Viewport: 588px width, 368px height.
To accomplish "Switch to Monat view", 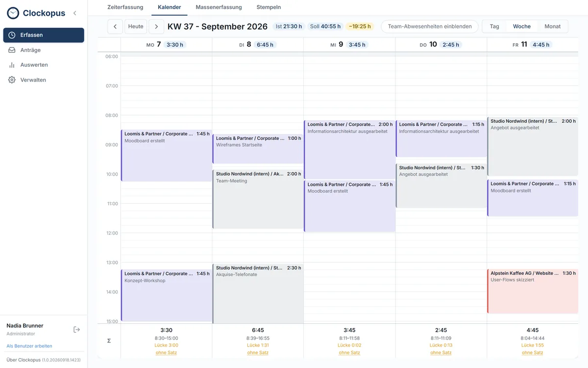I will point(552,26).
